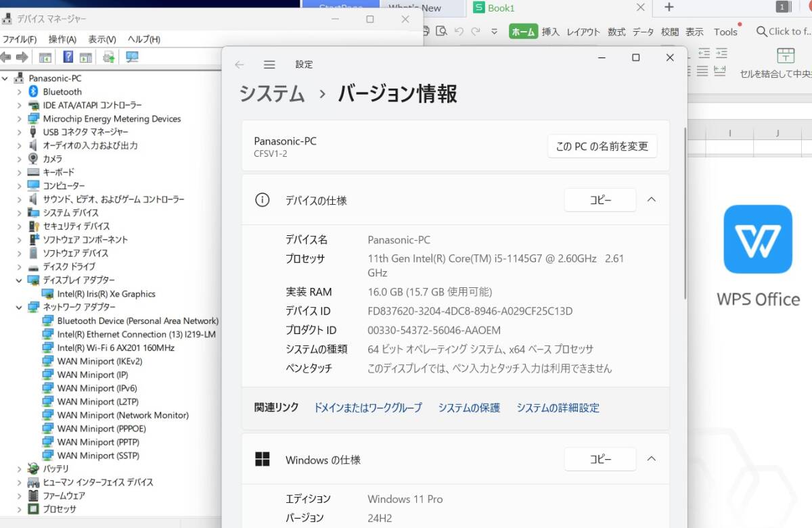Open the 表示(V) menu in Device Manager
Image resolution: width=812 pixels, height=528 pixels.
click(x=102, y=39)
